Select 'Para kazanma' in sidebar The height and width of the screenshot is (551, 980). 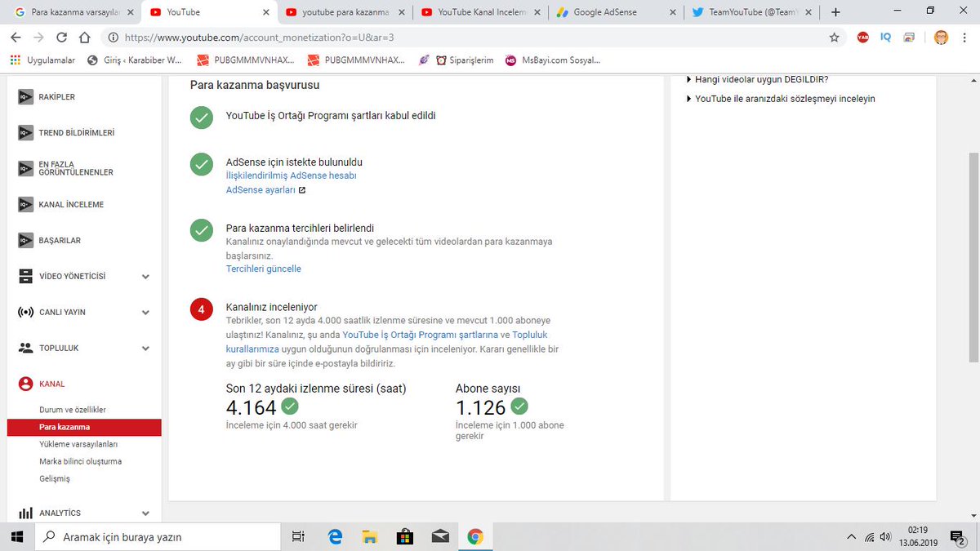pyautogui.click(x=84, y=427)
